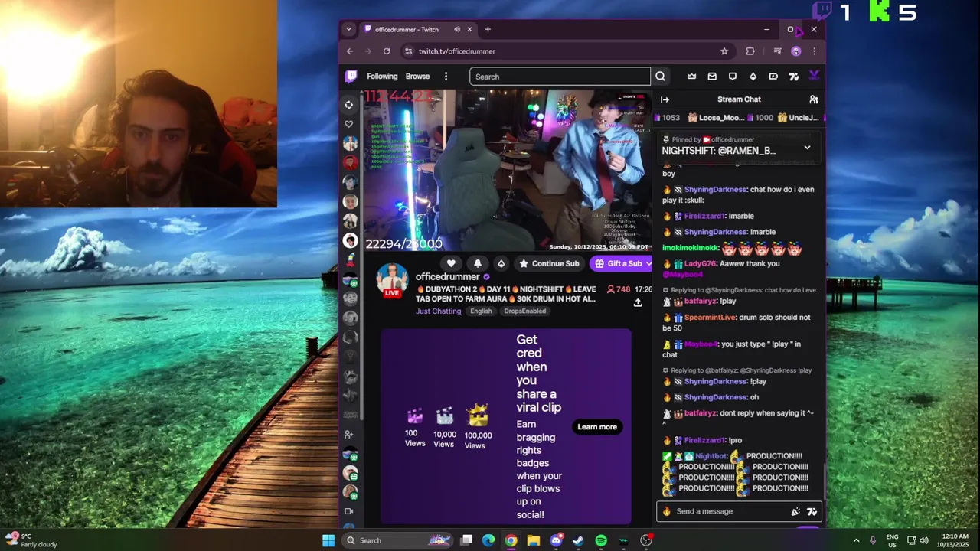Click the share upload icon below viewer count

pyautogui.click(x=638, y=303)
